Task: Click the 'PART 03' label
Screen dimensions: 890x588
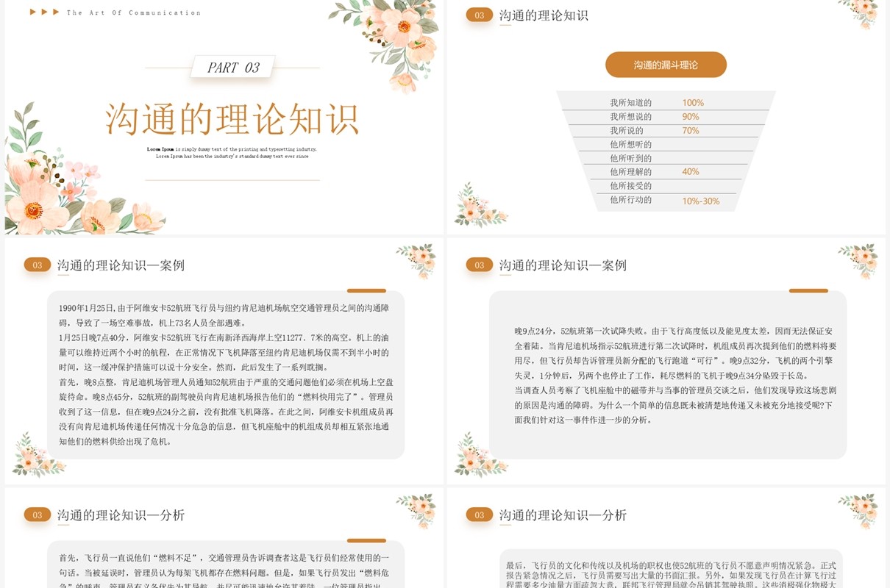Action: (233, 68)
